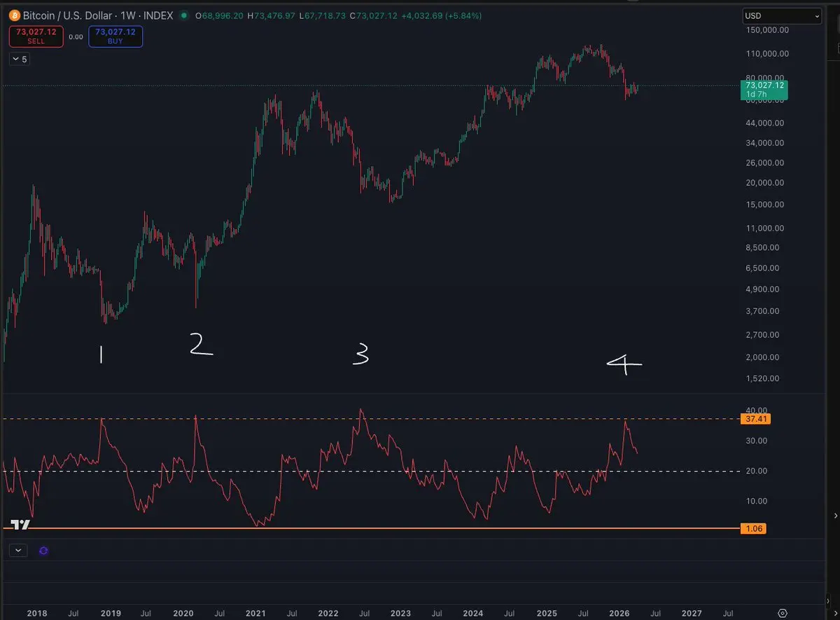840x620 pixels.
Task: Click the orange Bitcoin logo icon
Action: 15,15
